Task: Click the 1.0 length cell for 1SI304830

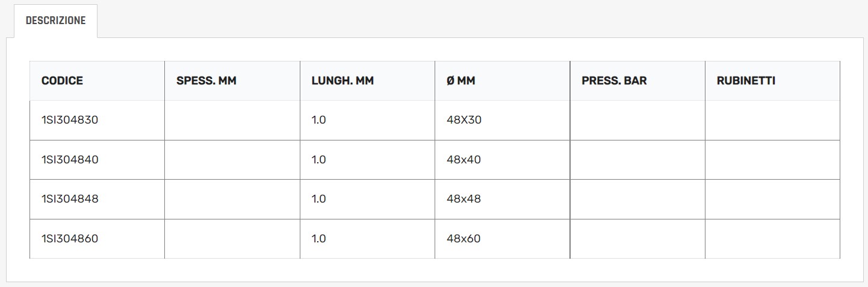Action: click(x=319, y=120)
